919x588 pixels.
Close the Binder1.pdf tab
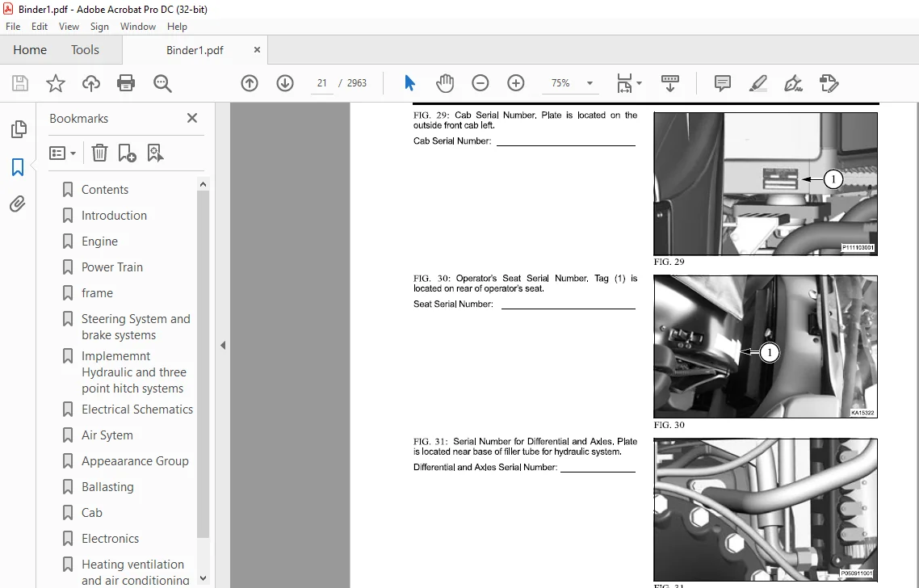coord(257,50)
